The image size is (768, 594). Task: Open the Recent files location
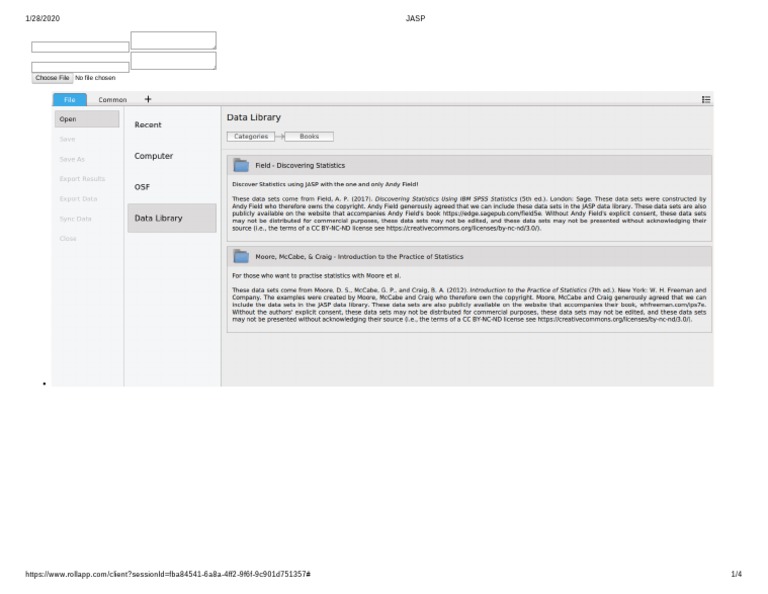point(148,125)
